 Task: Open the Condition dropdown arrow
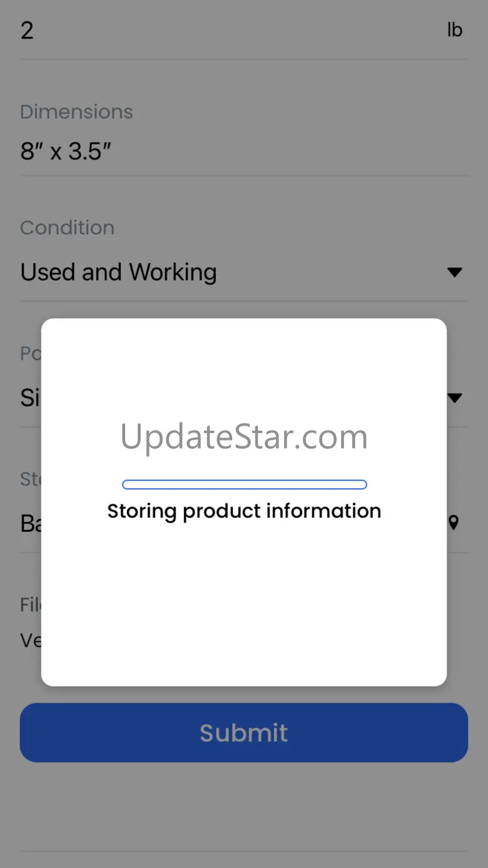pyautogui.click(x=455, y=272)
